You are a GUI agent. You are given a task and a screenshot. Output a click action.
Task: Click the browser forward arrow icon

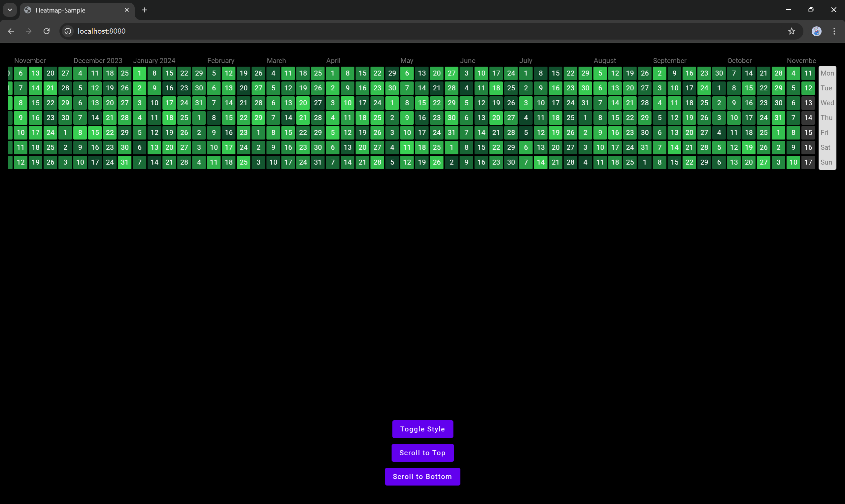pyautogui.click(x=28, y=31)
